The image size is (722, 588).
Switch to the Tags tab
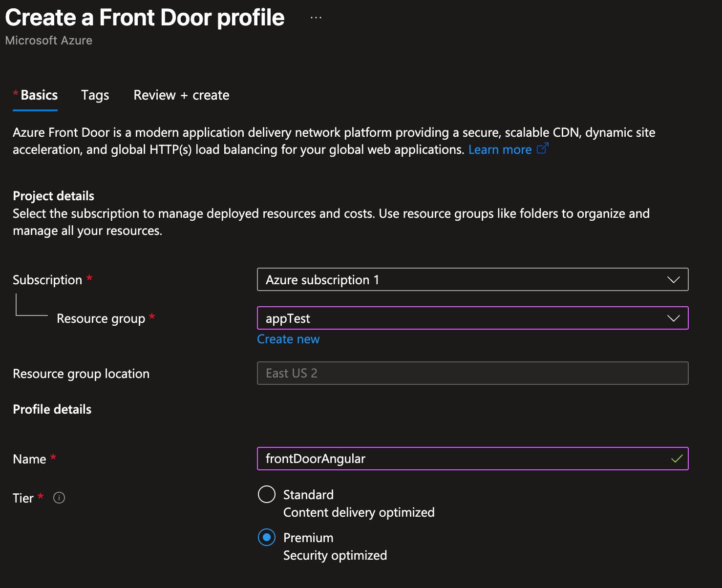click(x=95, y=95)
